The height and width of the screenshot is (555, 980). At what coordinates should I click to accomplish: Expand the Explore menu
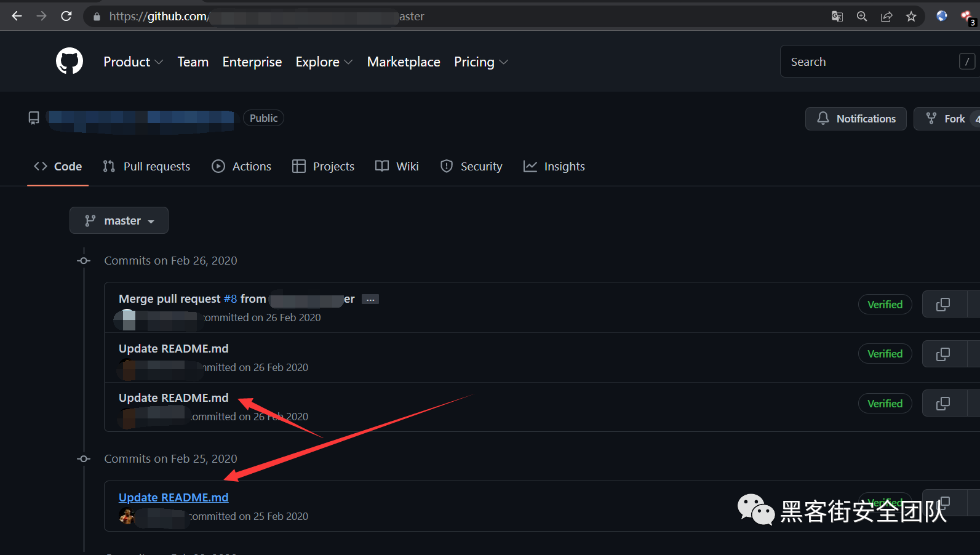tap(324, 62)
